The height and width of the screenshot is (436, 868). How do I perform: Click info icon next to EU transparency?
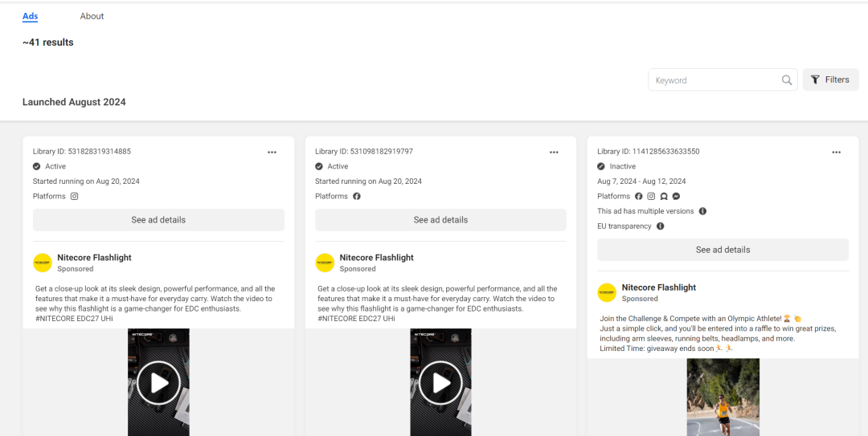(661, 226)
